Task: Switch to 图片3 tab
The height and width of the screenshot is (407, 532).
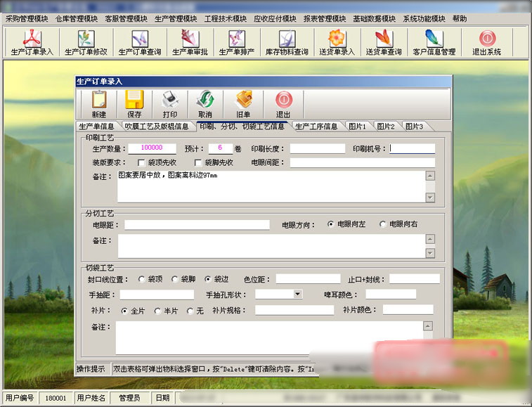Action: [x=414, y=127]
